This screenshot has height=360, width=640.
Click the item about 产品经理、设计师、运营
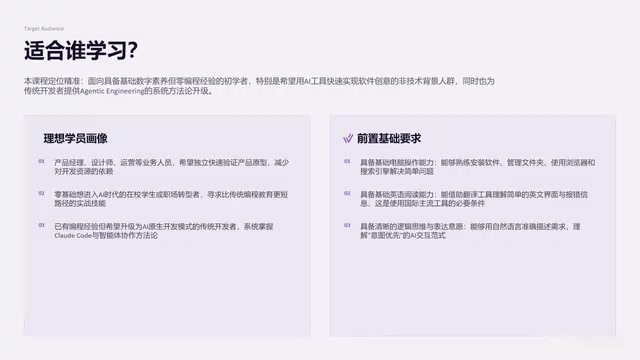[171, 167]
